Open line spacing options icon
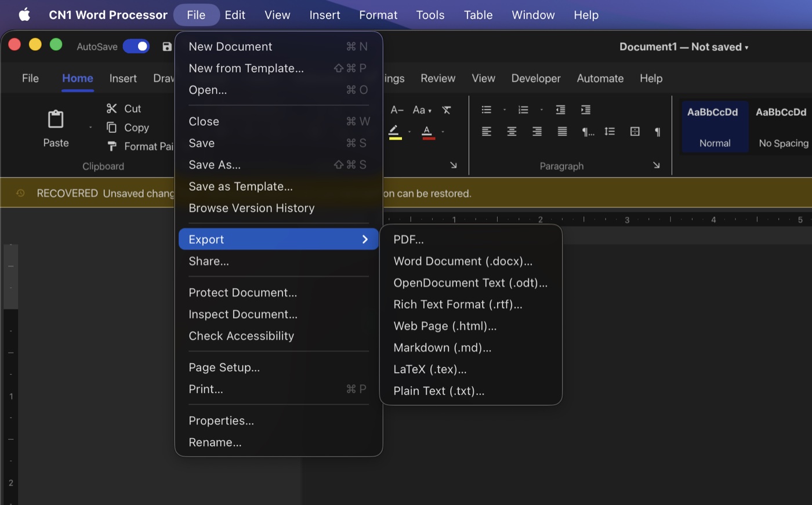Viewport: 812px width, 505px height. tap(610, 132)
